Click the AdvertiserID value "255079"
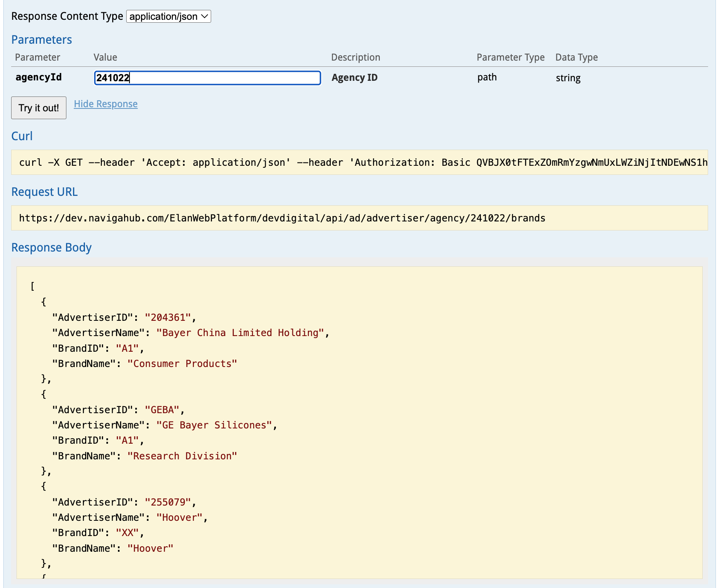 [x=168, y=502]
